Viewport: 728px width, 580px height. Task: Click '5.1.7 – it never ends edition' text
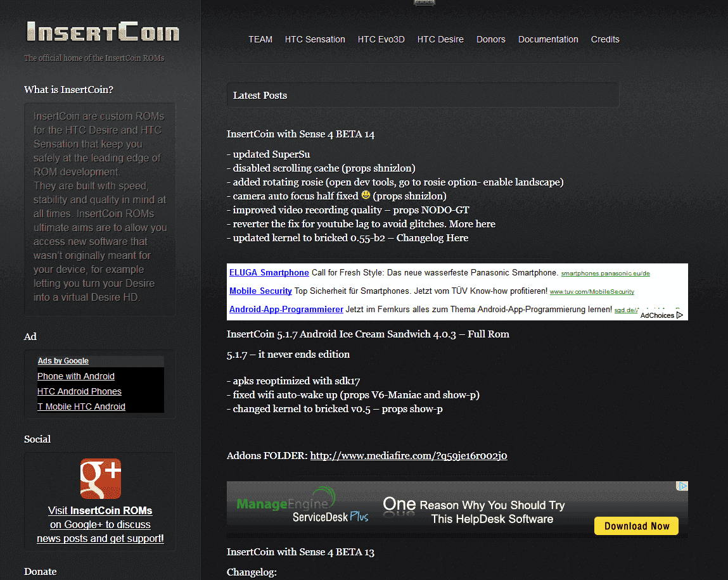(288, 355)
